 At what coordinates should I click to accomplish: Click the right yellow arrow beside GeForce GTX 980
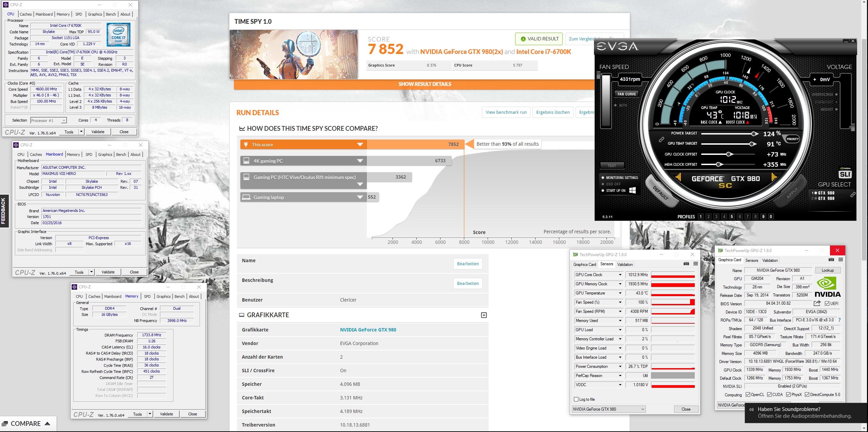(x=774, y=177)
